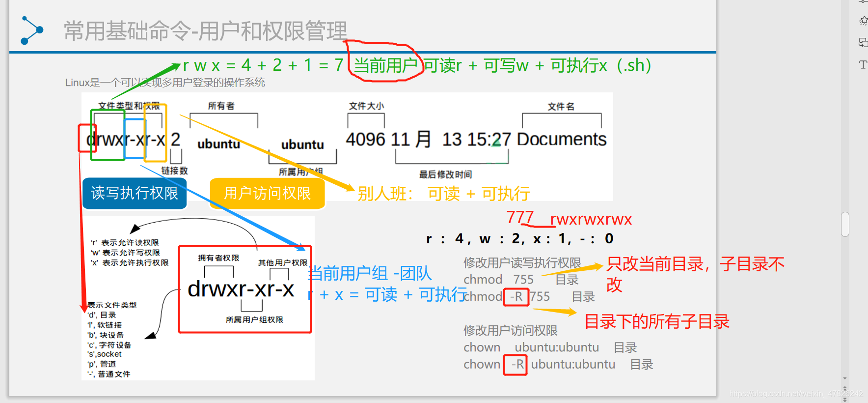Click the label 链接数
868x403 pixels.
(x=175, y=171)
